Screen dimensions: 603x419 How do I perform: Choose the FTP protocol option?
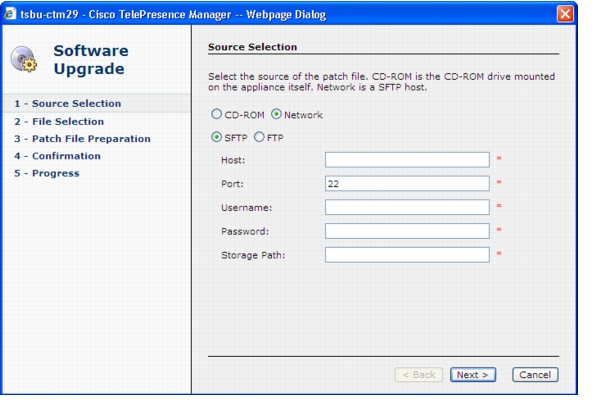259,137
